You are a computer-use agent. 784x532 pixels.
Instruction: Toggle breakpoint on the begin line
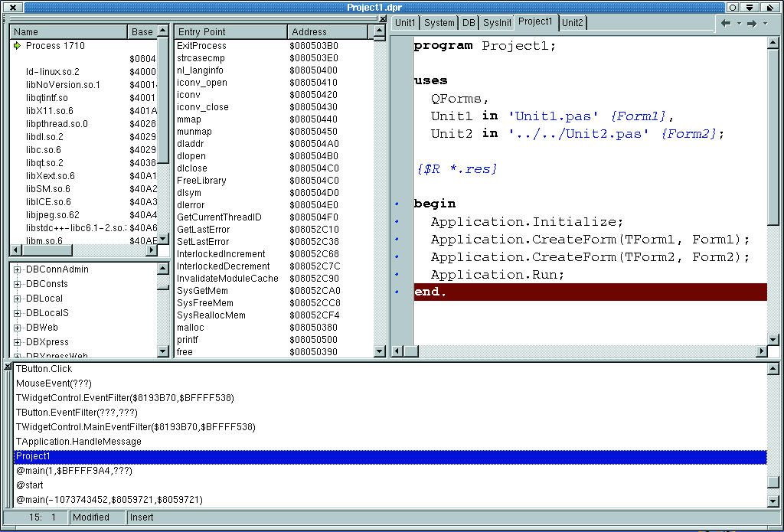click(397, 204)
